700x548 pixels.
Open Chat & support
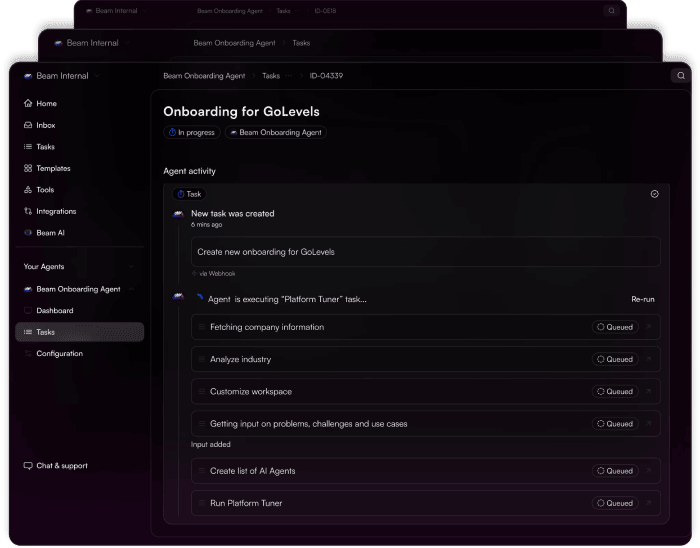60,465
